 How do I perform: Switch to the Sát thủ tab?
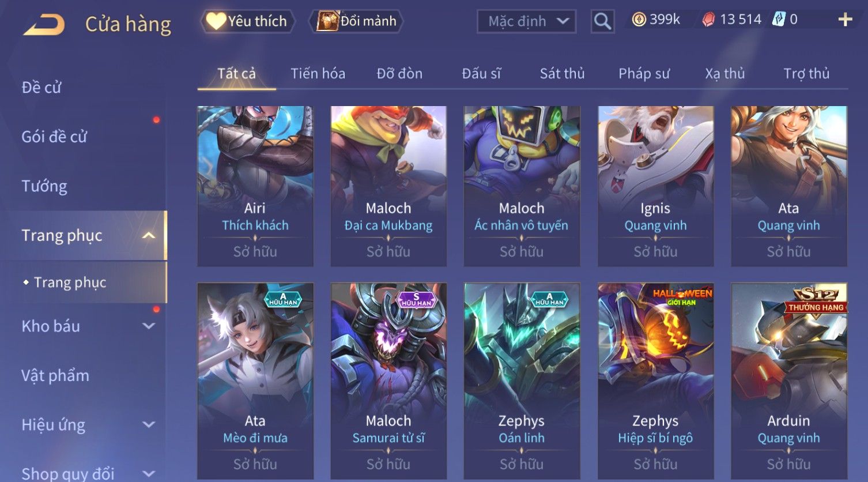click(x=562, y=74)
